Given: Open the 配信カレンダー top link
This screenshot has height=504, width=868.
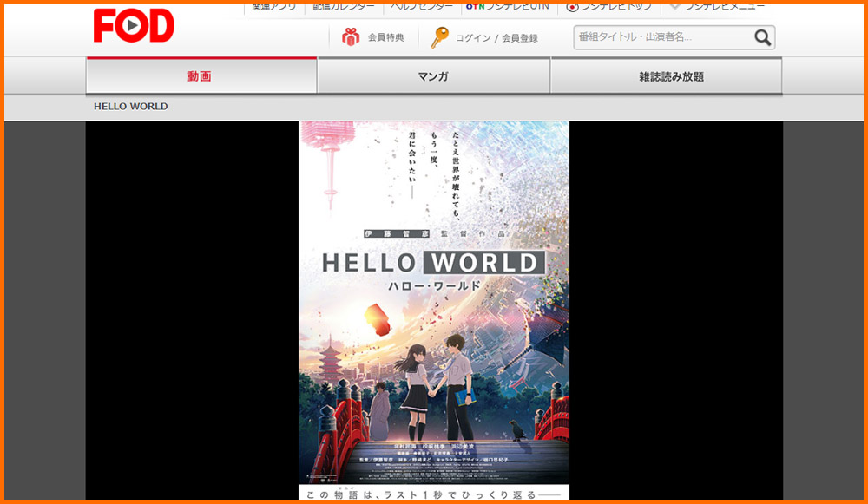Looking at the screenshot, I should 344,7.
